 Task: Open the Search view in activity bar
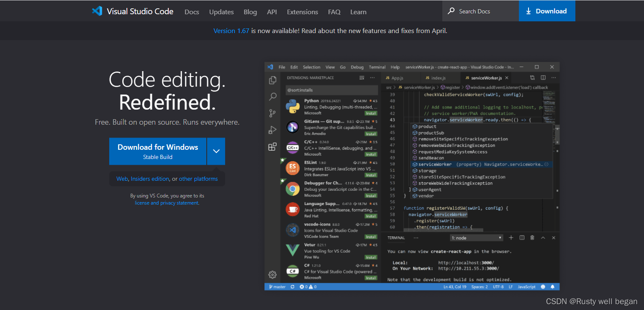click(272, 97)
